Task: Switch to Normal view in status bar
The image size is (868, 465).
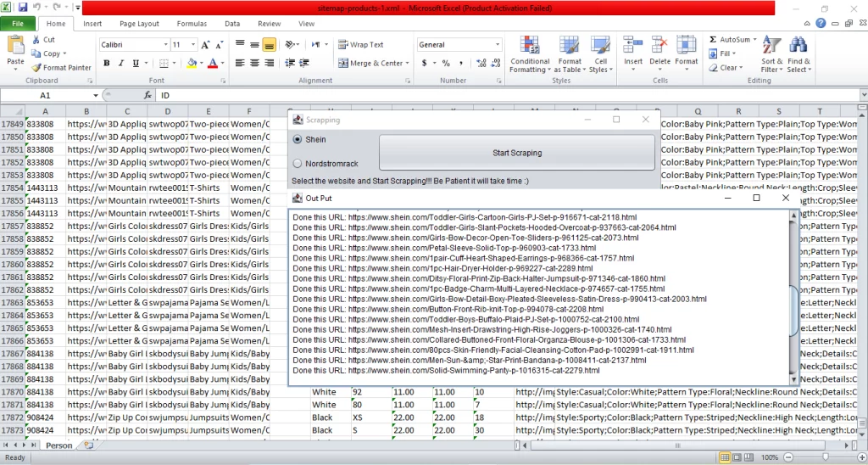Action: point(725,458)
